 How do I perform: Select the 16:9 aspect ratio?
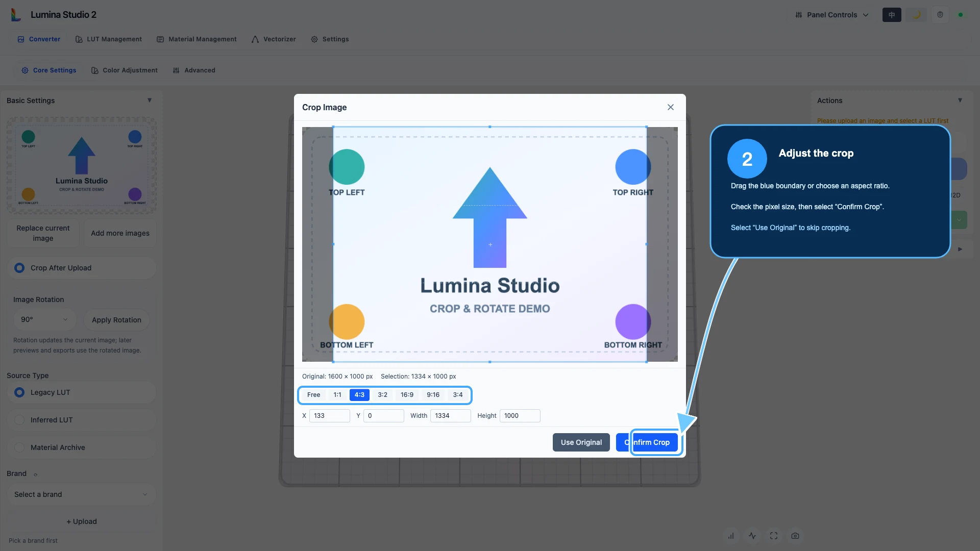coord(407,395)
